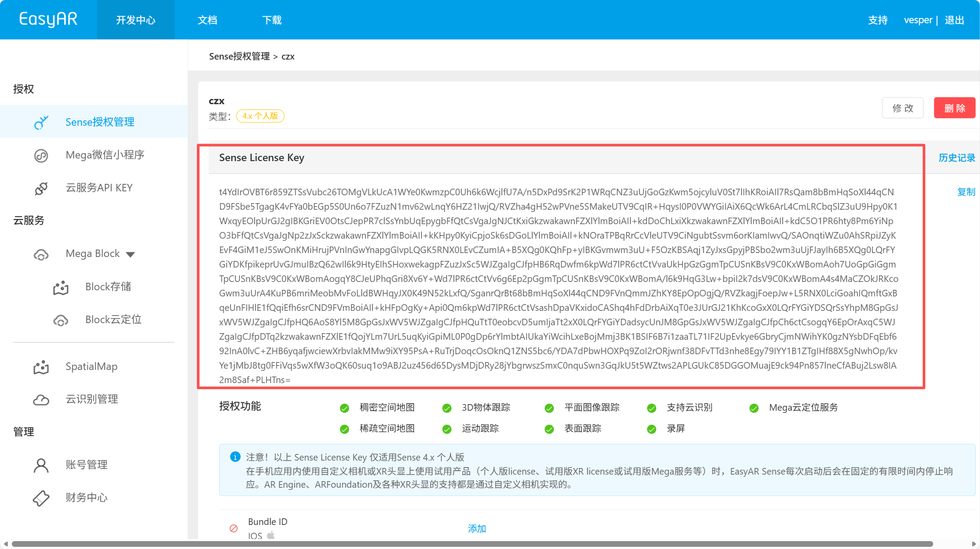Click the Block存储 map icon
The height and width of the screenshot is (549, 980).
[61, 288]
